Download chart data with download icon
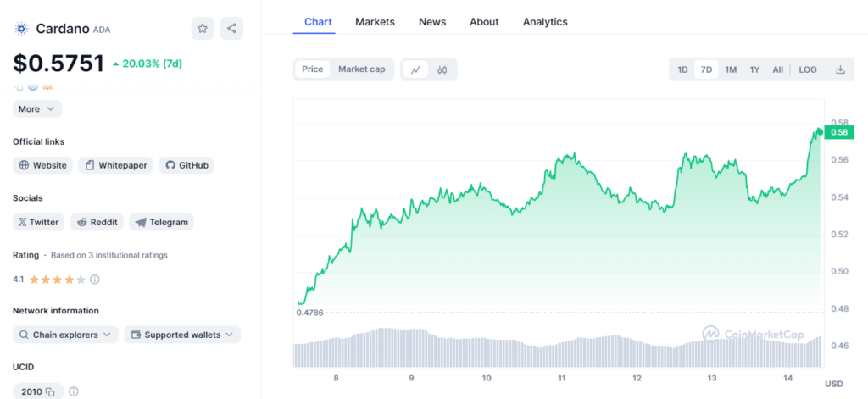Image resolution: width=868 pixels, height=399 pixels. [x=840, y=69]
